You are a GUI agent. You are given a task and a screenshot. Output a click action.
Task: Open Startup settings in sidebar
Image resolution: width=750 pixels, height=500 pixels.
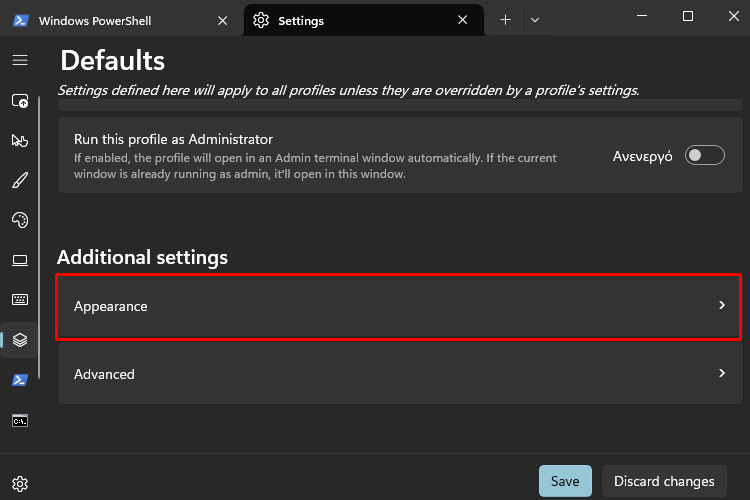[x=20, y=101]
